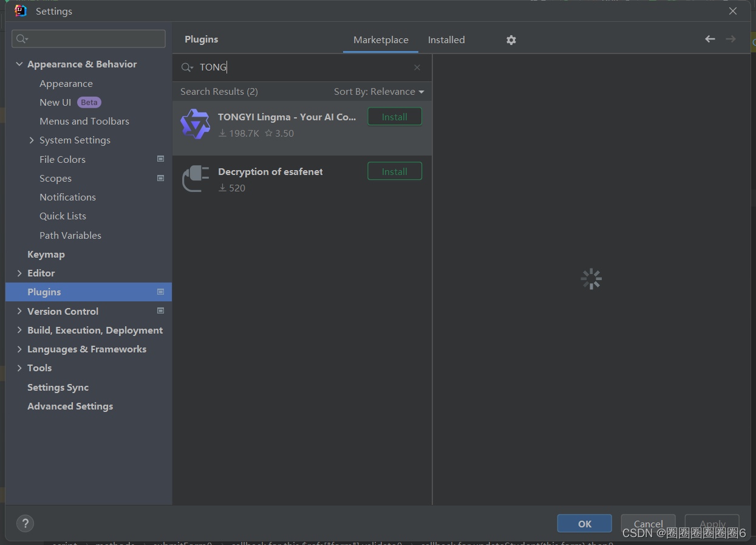Click the 520 downloads count
Viewport: 756px width, 545px height.
[x=232, y=188]
